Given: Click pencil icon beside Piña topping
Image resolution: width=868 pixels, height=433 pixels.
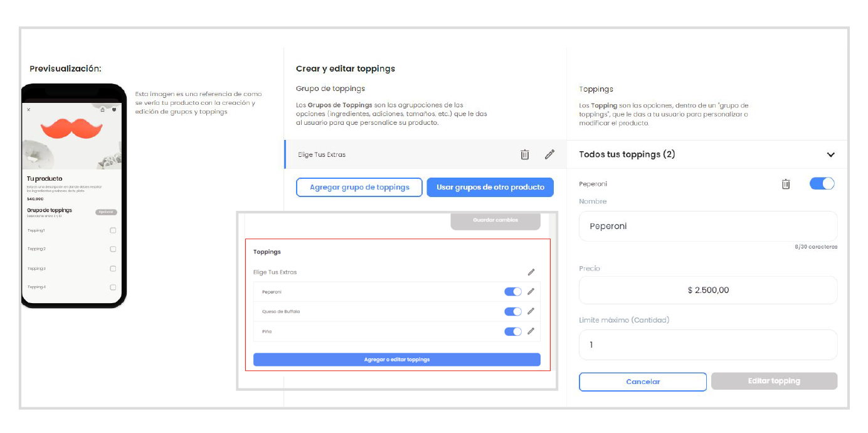Looking at the screenshot, I should pyautogui.click(x=531, y=331).
